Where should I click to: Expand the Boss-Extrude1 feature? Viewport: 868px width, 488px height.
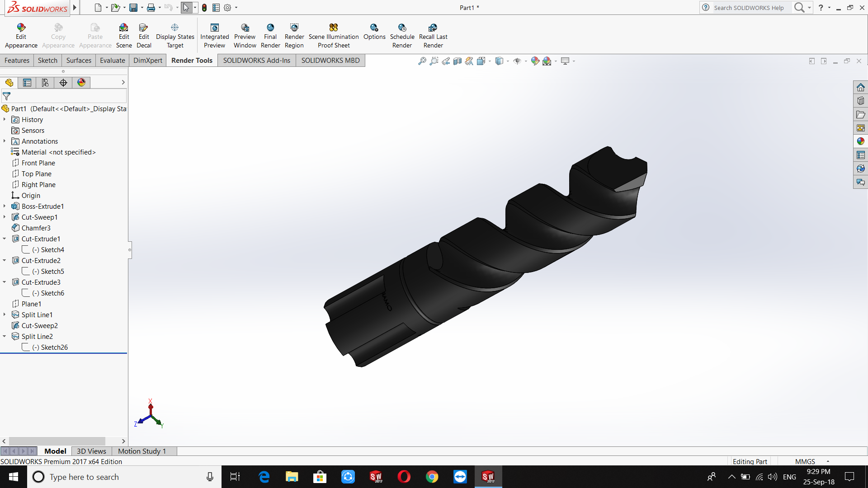[5, 206]
